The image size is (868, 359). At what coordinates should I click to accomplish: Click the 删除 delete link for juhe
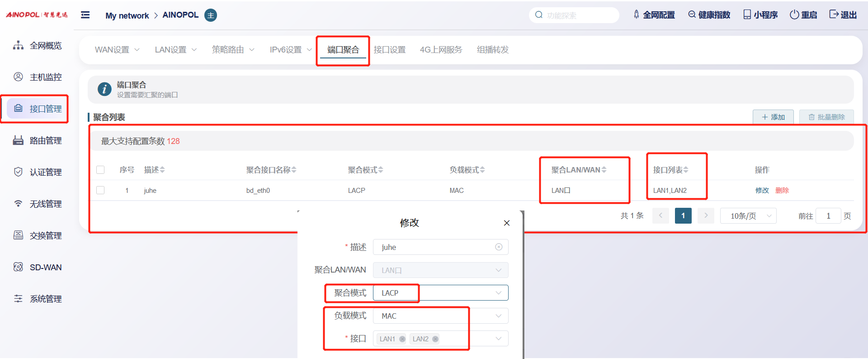coord(782,191)
